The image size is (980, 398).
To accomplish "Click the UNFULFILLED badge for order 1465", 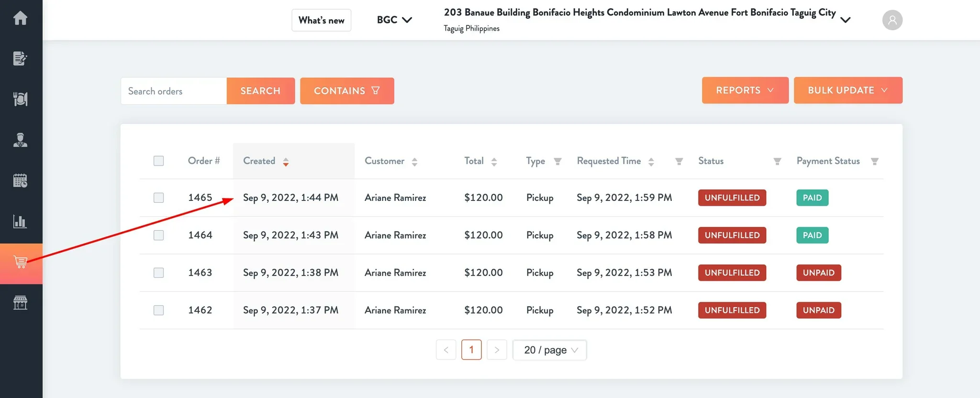I will (732, 198).
